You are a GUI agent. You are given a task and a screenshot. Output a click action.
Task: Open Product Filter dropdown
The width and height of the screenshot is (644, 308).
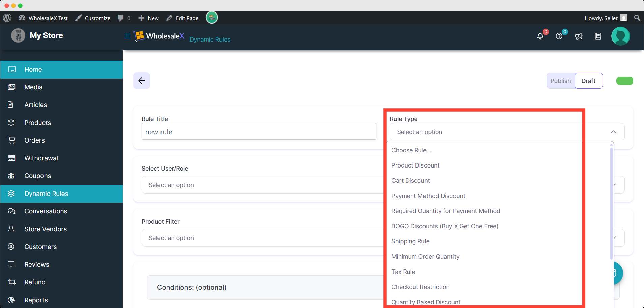click(262, 238)
